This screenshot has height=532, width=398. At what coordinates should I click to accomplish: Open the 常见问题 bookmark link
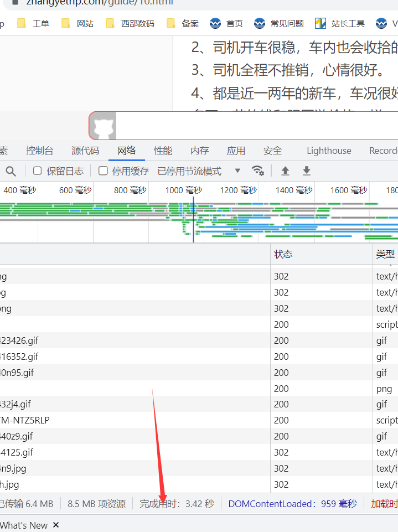(x=279, y=23)
